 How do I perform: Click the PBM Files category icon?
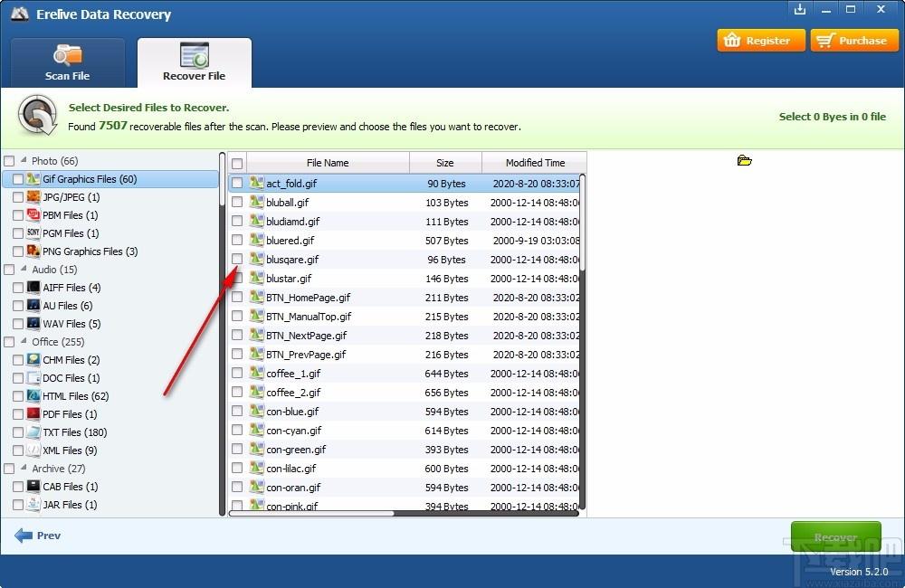tap(33, 214)
